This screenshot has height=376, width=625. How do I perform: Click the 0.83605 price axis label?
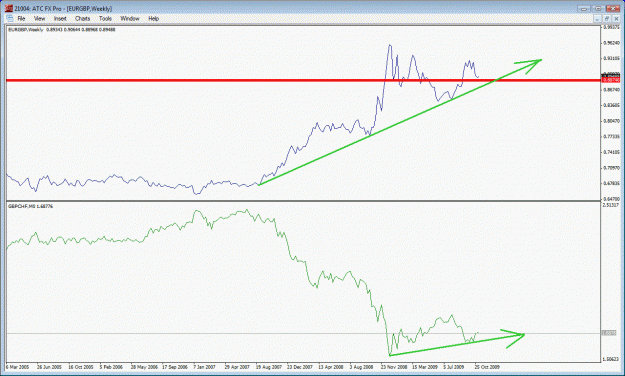click(611, 105)
